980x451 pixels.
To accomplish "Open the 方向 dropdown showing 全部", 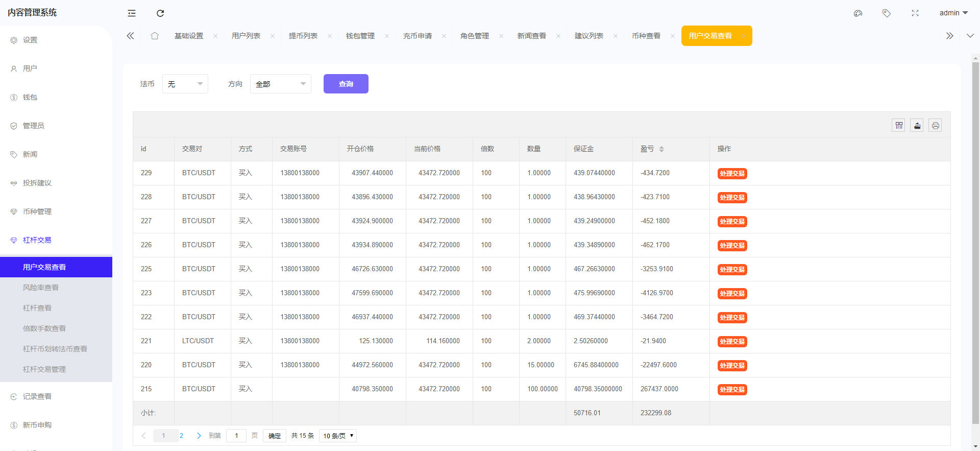I will 280,84.
